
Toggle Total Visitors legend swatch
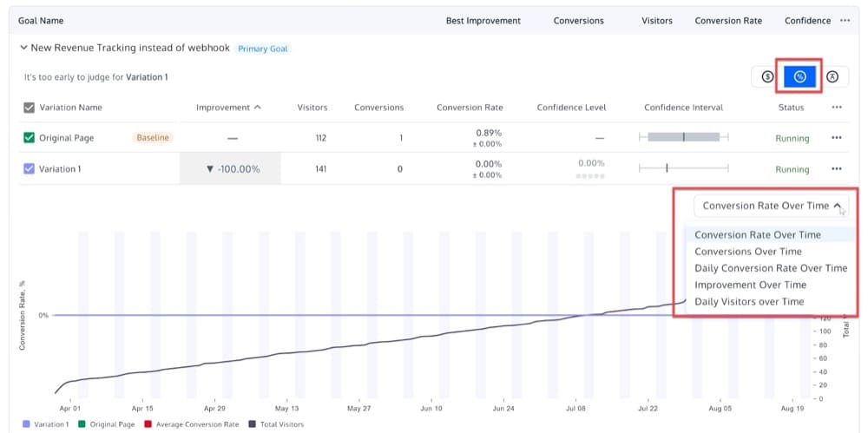252,424
